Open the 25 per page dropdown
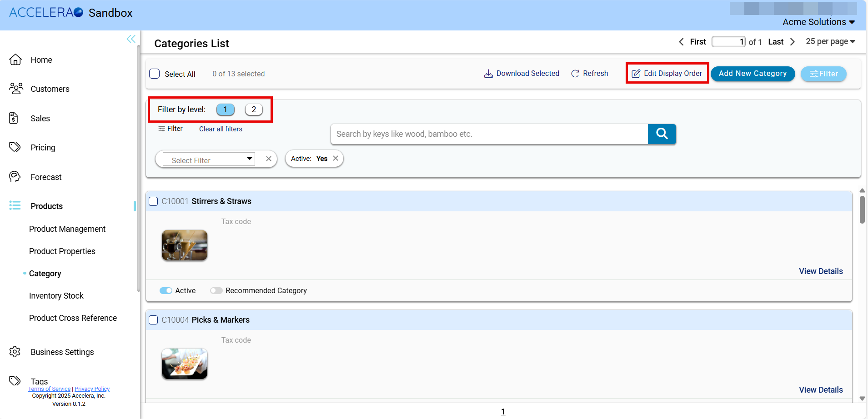868x419 pixels. point(830,41)
